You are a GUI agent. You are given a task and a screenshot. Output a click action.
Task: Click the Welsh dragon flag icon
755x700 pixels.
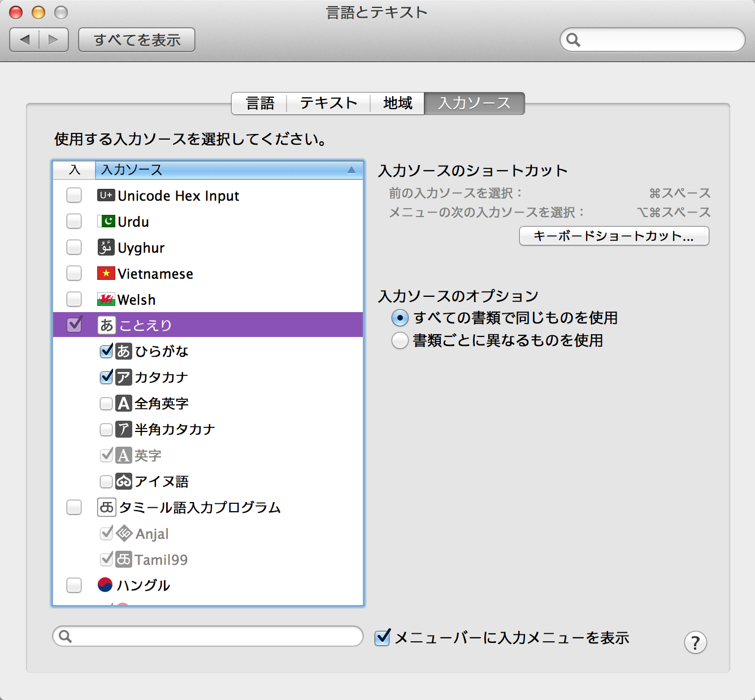[106, 300]
